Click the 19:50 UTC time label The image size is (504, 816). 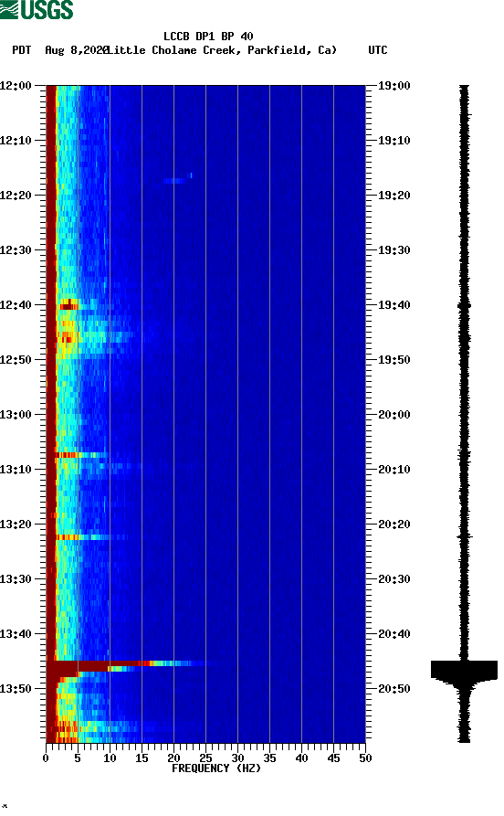tap(394, 360)
